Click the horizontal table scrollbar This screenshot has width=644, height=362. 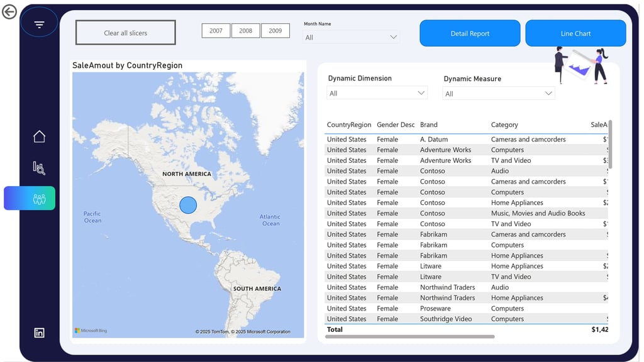click(410, 337)
